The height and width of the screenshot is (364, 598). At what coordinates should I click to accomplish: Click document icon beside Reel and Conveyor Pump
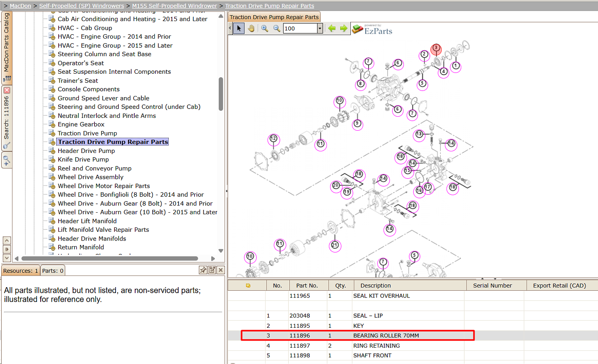[52, 168]
